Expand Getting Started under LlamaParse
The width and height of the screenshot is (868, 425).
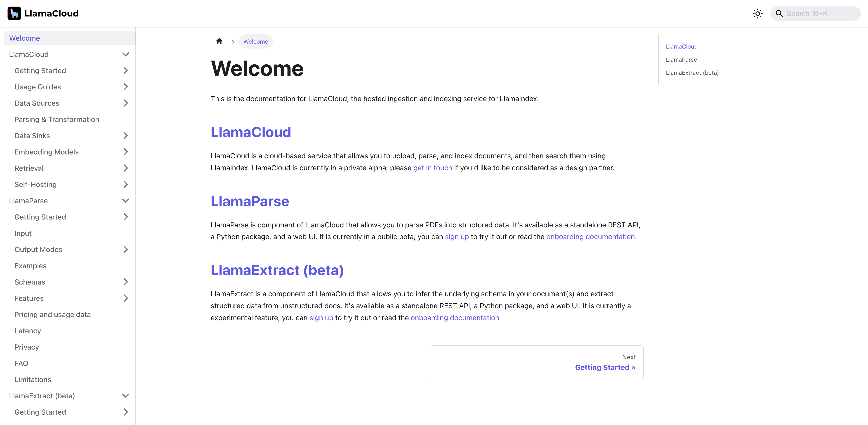click(x=126, y=217)
